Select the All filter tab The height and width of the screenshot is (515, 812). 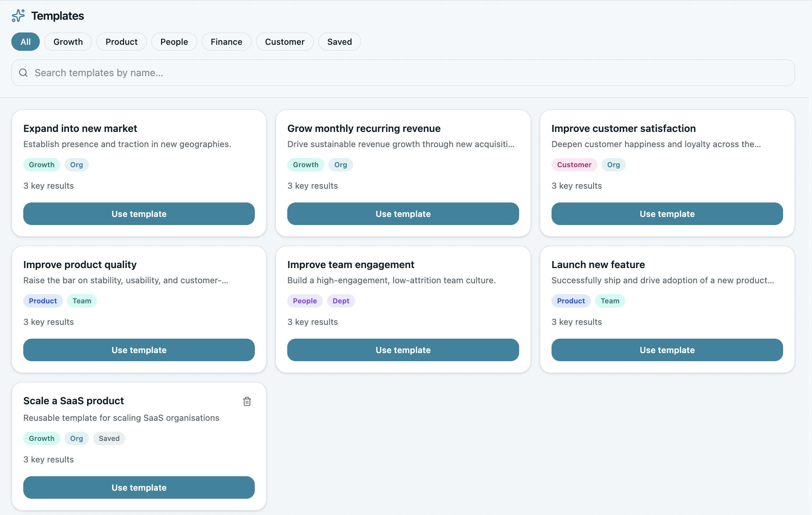click(25, 42)
